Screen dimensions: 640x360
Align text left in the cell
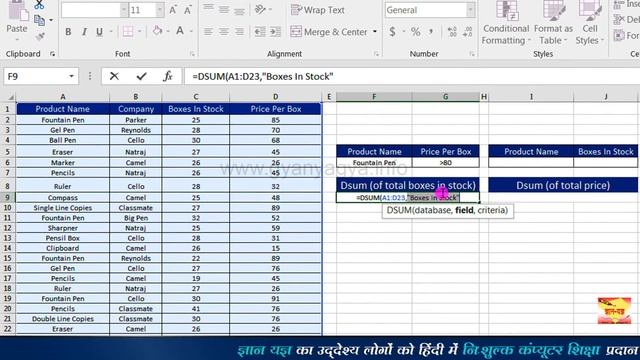[x=208, y=31]
